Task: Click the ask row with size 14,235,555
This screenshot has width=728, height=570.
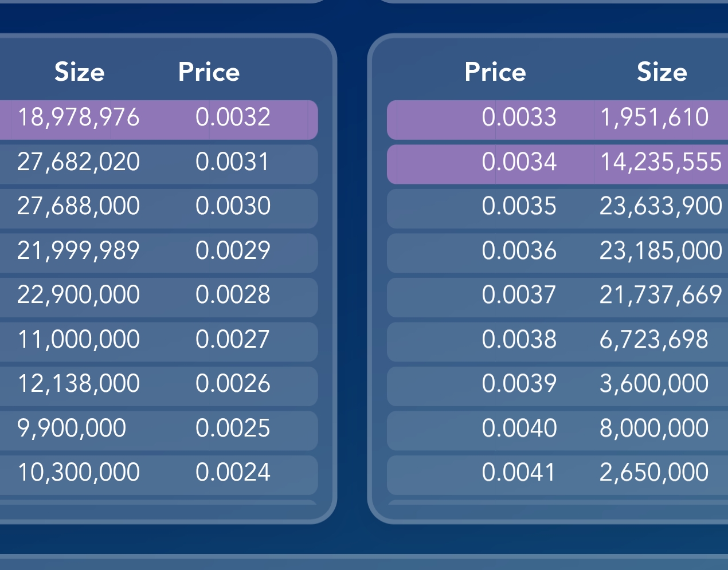Action: (x=557, y=164)
